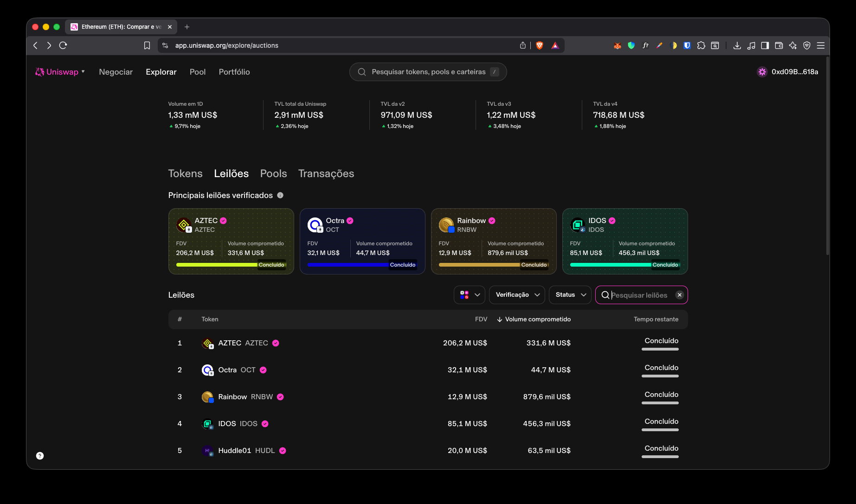This screenshot has width=856, height=504.
Task: Close the Ethereum (ETH) browser tab
Action: click(170, 27)
